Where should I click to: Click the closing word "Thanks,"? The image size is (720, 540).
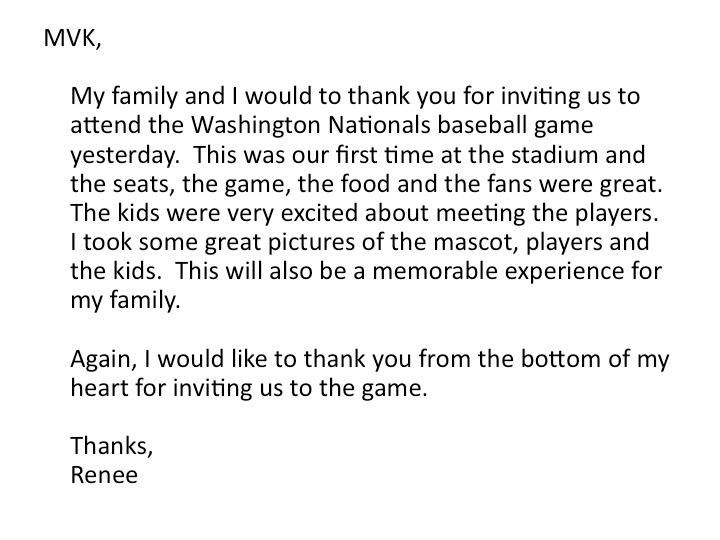pyautogui.click(x=112, y=446)
